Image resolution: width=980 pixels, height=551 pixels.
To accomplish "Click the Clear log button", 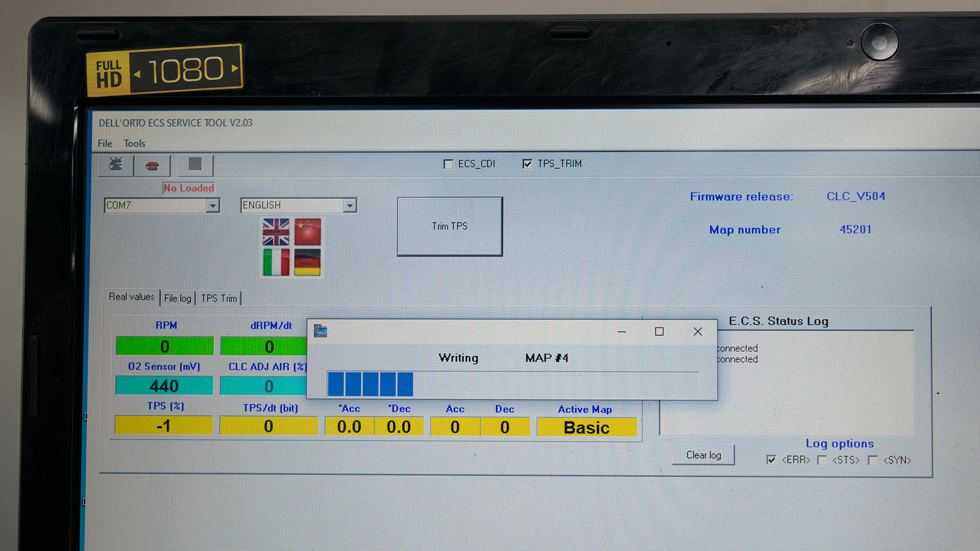I will click(703, 455).
